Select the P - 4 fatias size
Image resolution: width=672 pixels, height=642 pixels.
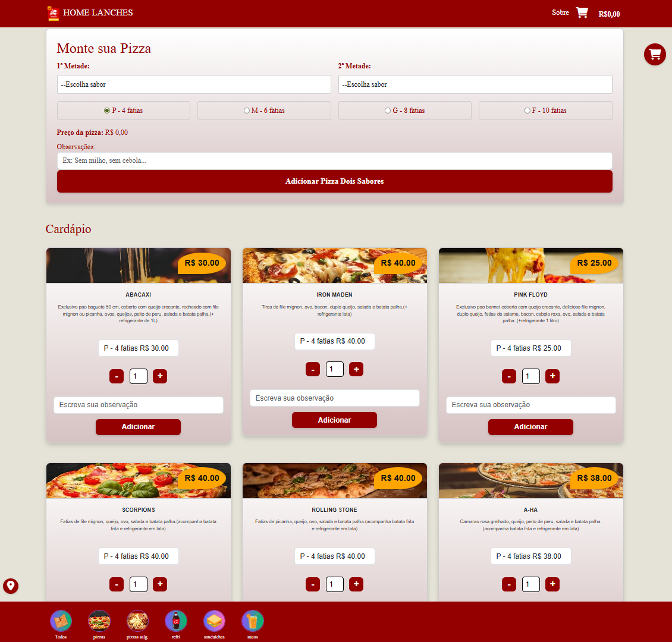pyautogui.click(x=107, y=111)
